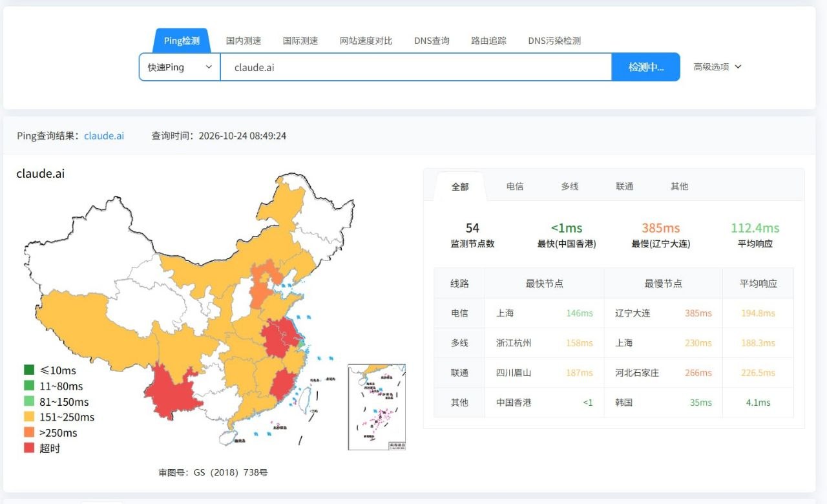This screenshot has width=827, height=504.
Task: Click the 188.3ms average value
Action: (x=759, y=342)
